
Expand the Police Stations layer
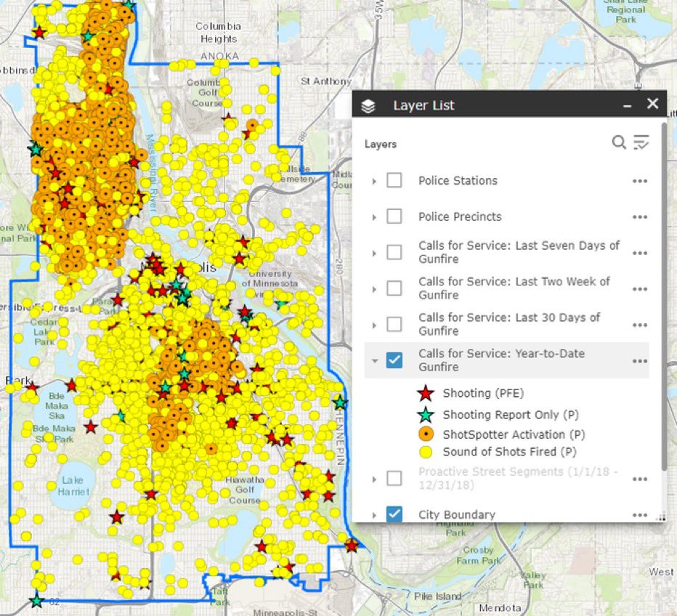[x=374, y=182]
